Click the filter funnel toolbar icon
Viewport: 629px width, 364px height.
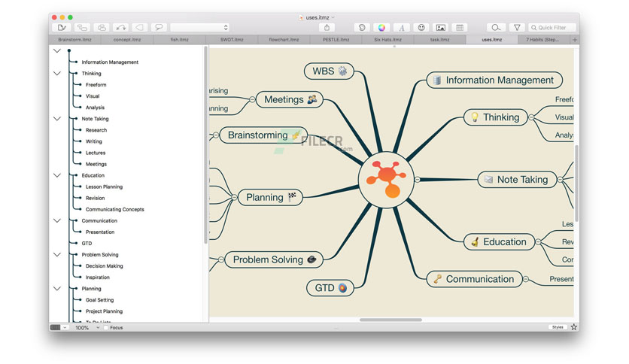[517, 27]
